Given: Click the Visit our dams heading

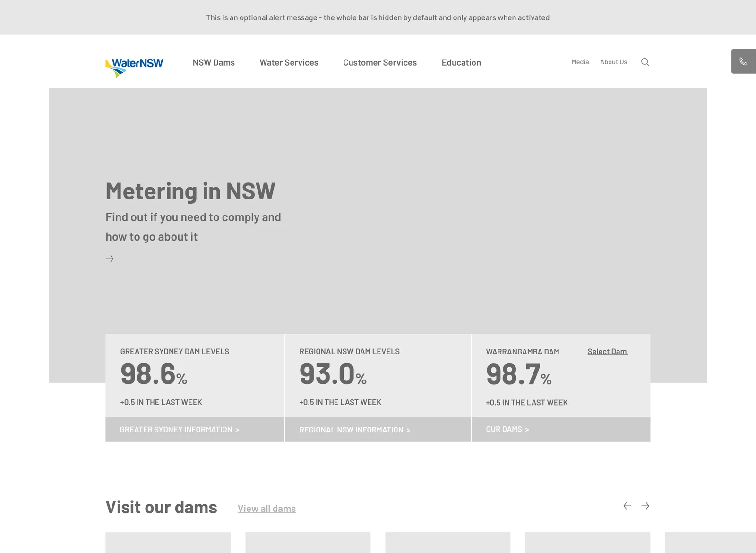Looking at the screenshot, I should point(161,507).
